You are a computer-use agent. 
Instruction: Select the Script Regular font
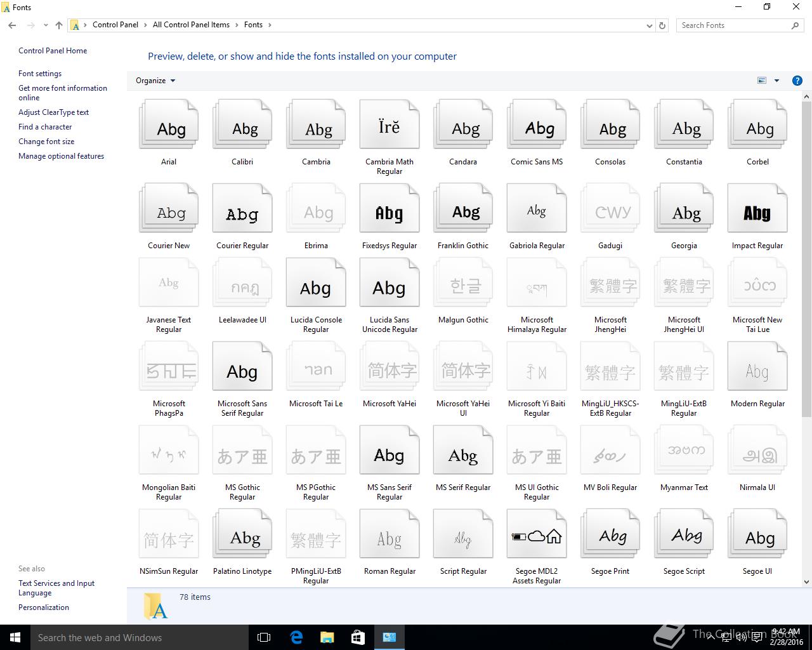463,534
